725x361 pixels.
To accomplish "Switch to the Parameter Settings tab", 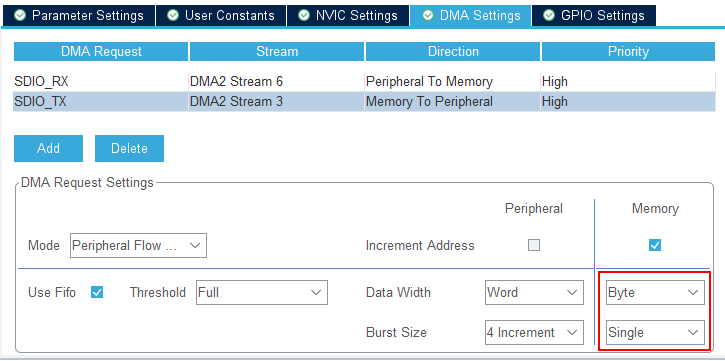I will tap(79, 16).
